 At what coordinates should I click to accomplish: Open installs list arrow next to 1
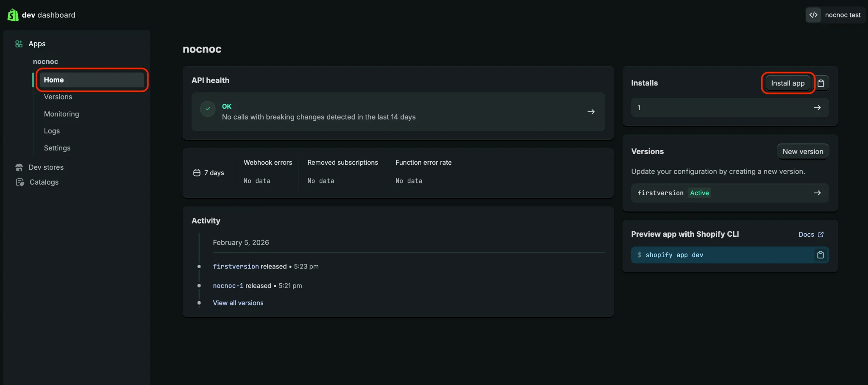pyautogui.click(x=817, y=108)
